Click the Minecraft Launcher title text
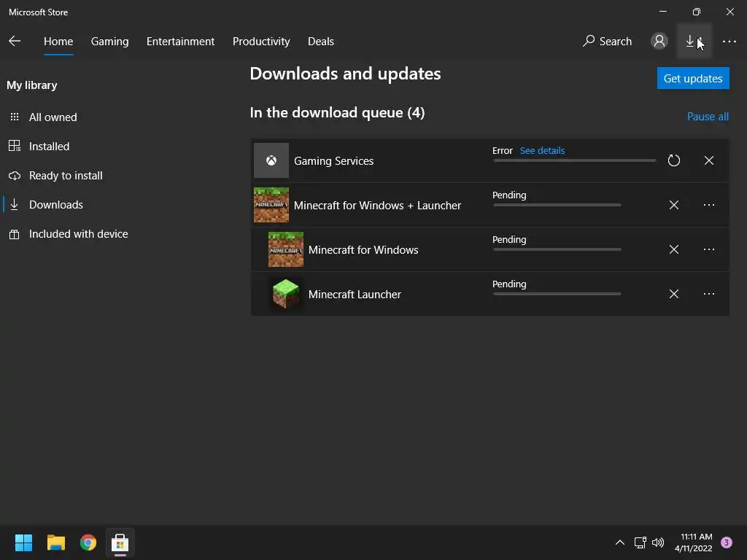This screenshot has height=560, width=747. click(x=355, y=295)
